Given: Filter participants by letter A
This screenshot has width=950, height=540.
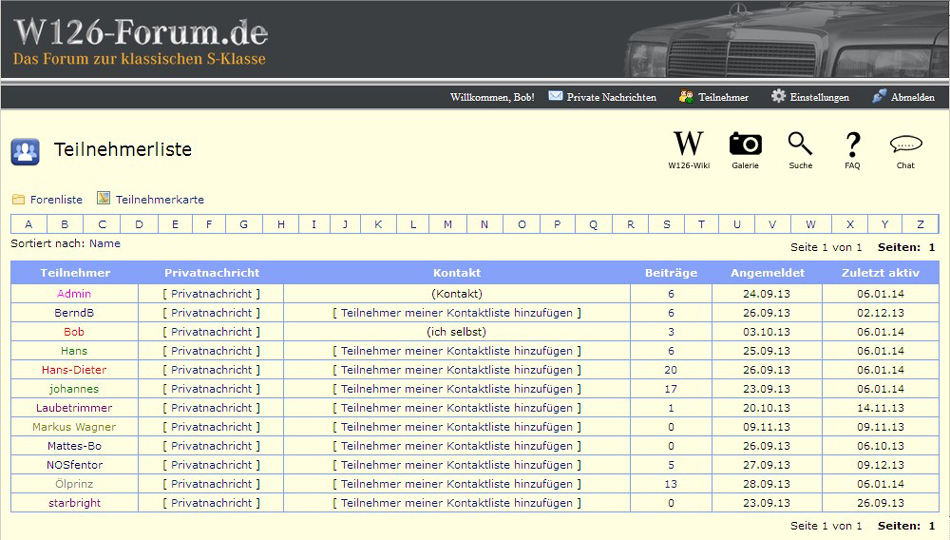Looking at the screenshot, I should (x=28, y=224).
